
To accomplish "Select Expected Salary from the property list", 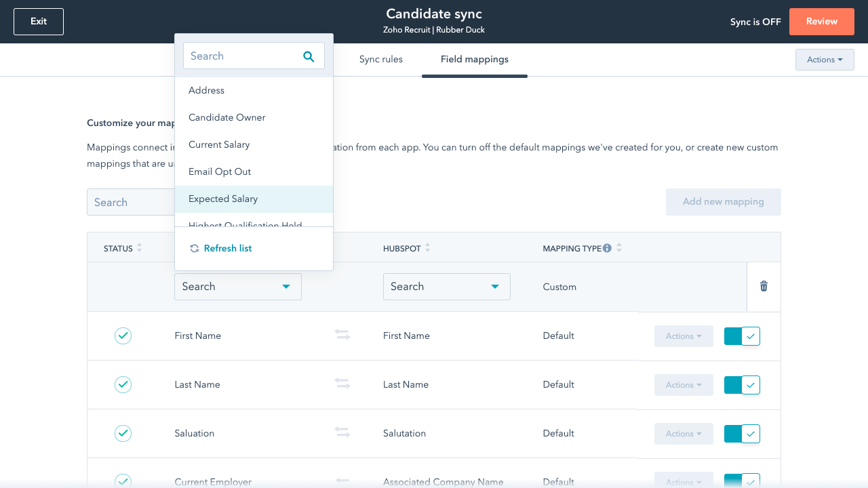I will click(x=223, y=199).
